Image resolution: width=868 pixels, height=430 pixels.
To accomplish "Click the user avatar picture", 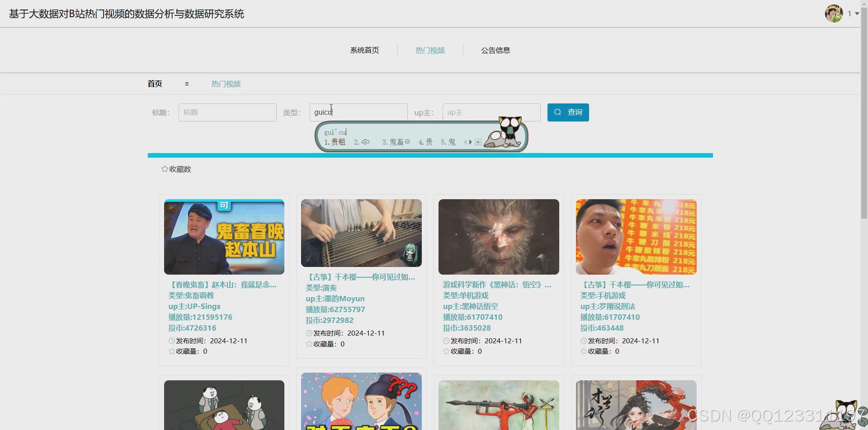I will pos(834,14).
